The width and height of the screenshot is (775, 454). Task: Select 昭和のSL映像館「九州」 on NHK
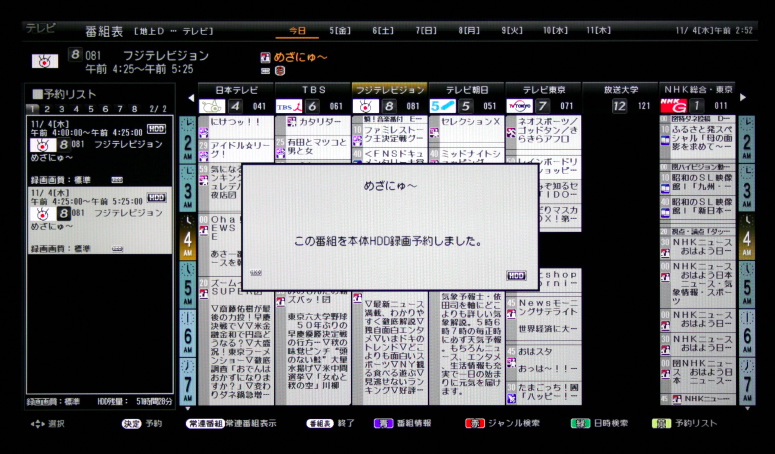tap(697, 182)
